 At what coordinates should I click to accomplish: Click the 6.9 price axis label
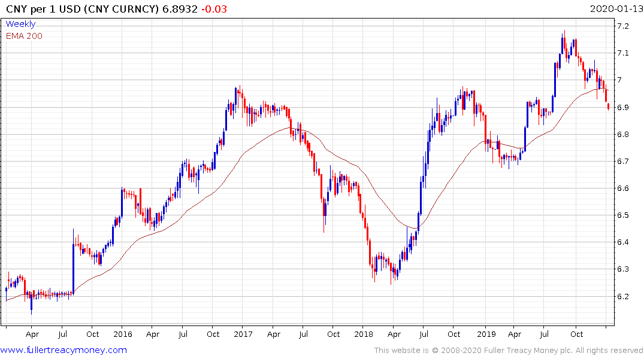pyautogui.click(x=622, y=108)
